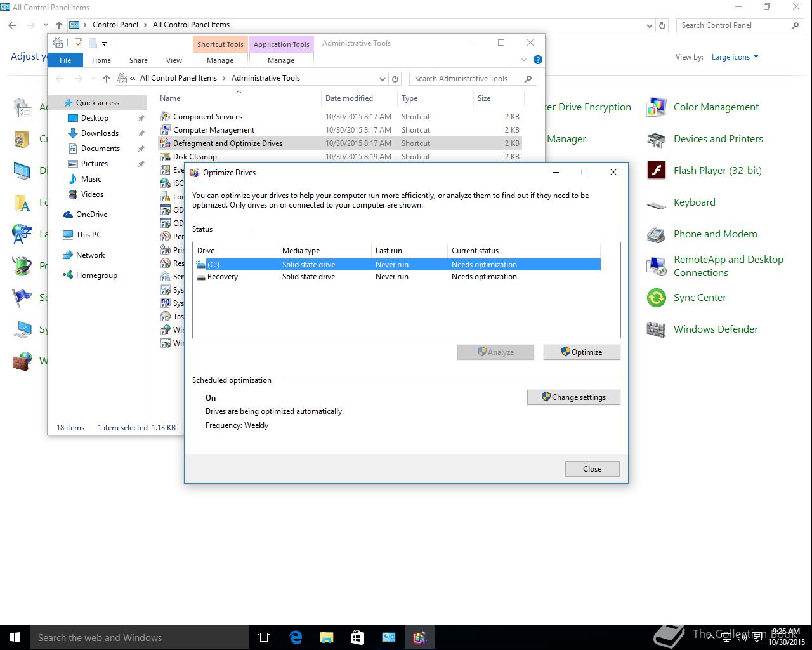Click the Drive column header

click(235, 251)
